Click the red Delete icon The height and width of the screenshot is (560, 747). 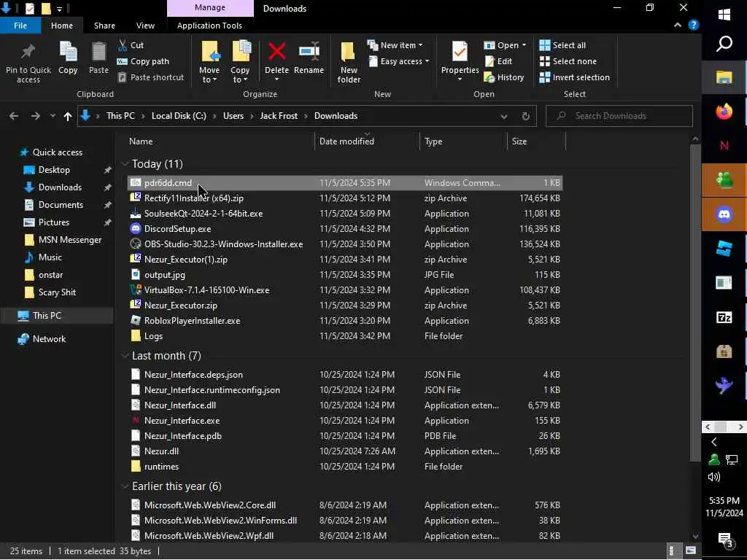[276, 52]
